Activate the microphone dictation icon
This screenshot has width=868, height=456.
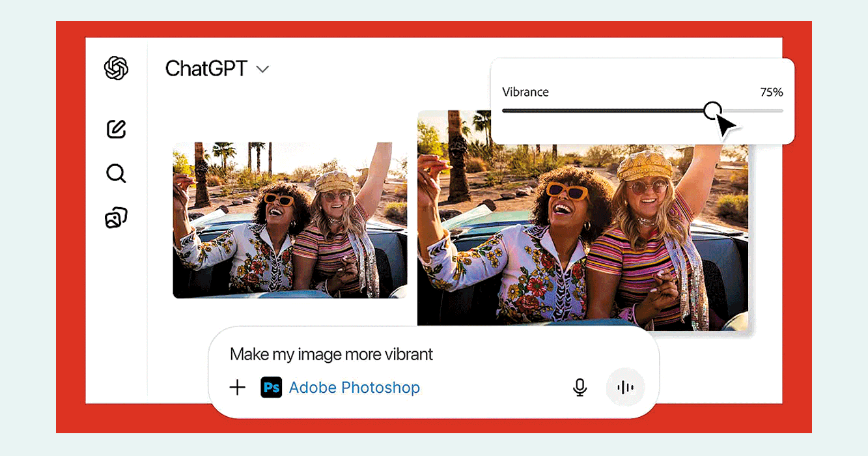click(580, 388)
